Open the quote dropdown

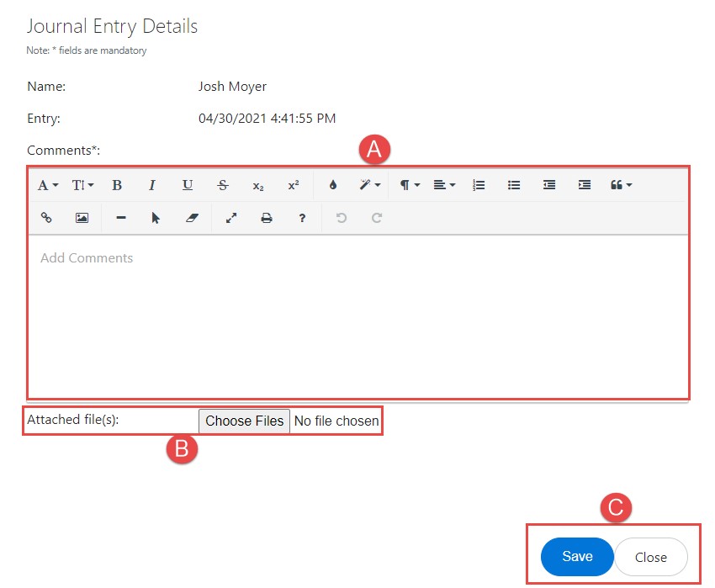[x=621, y=185]
